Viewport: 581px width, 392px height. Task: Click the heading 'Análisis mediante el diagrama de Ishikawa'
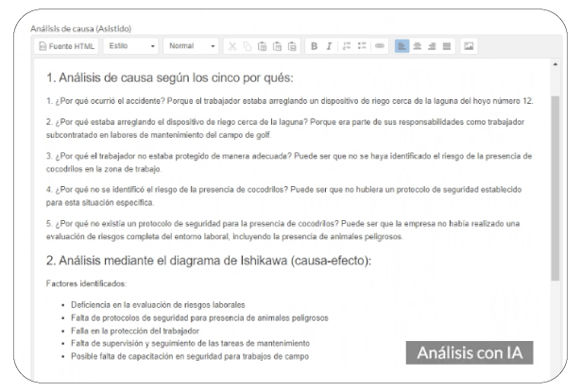(x=209, y=261)
